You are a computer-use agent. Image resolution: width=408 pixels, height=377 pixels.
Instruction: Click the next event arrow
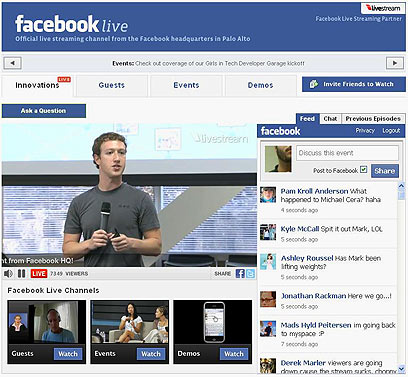pyautogui.click(x=395, y=63)
